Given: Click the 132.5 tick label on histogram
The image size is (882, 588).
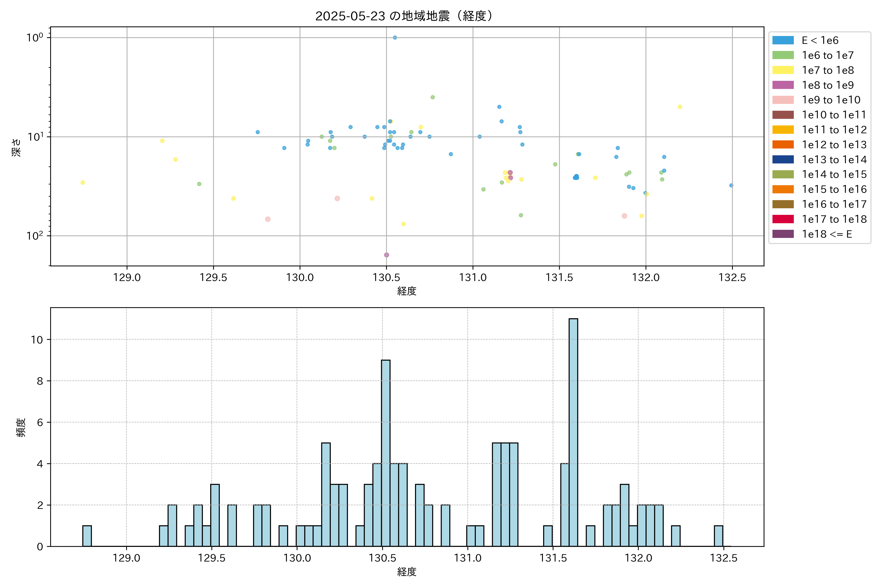Looking at the screenshot, I should click(x=723, y=558).
